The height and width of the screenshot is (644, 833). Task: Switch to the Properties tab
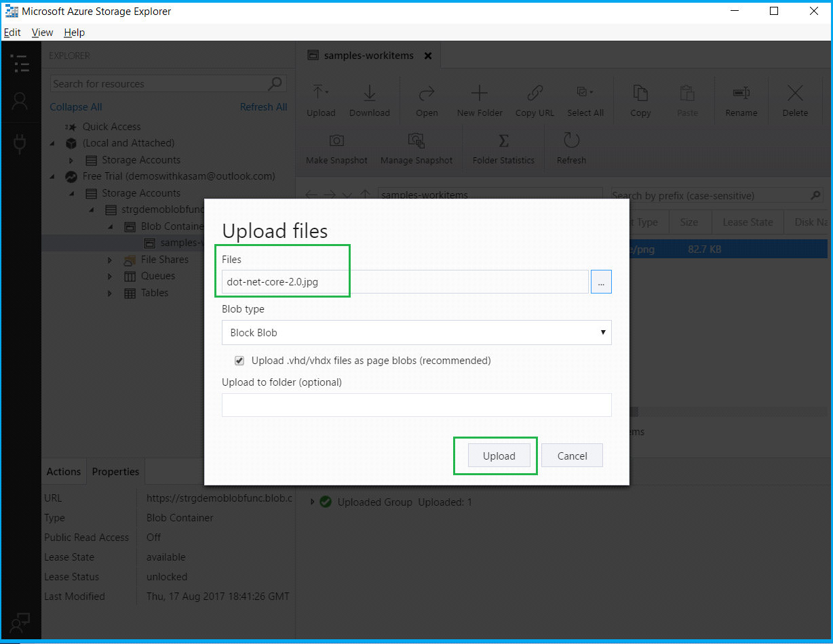coord(115,472)
